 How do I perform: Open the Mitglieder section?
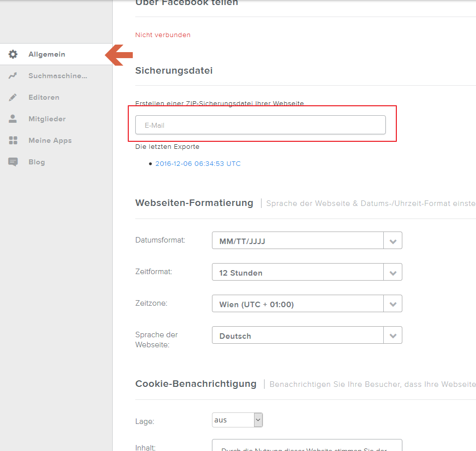(47, 119)
